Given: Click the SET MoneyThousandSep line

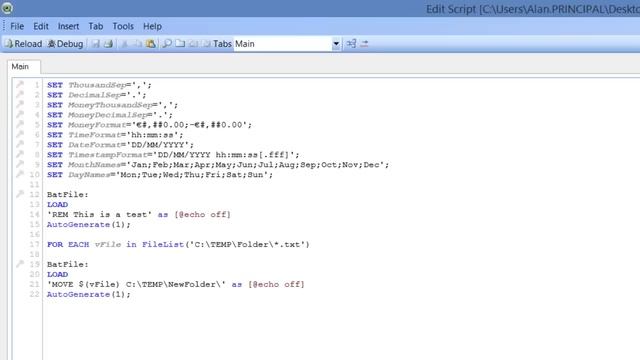Looking at the screenshot, I should point(113,105).
